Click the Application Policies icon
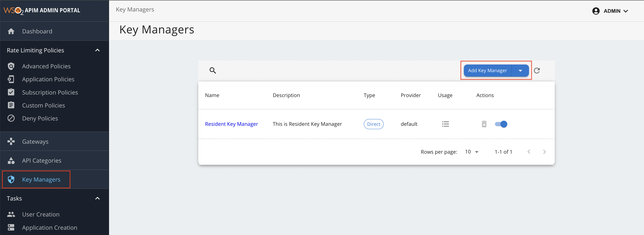The image size is (644, 235). pos(11,79)
